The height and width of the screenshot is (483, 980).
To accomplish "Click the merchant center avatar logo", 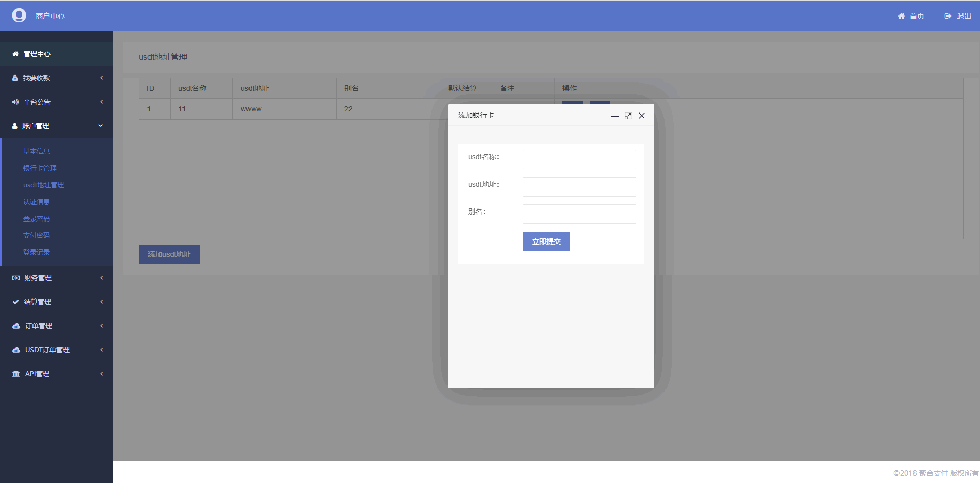I will tap(19, 15).
